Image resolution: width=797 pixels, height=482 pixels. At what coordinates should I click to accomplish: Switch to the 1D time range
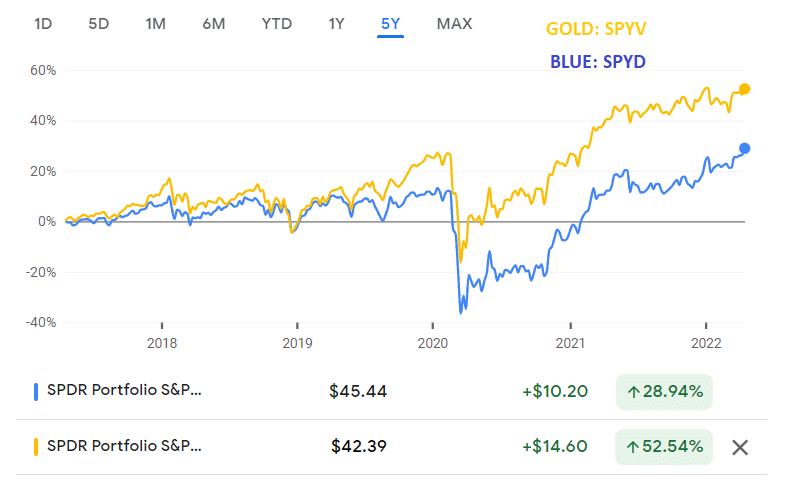tap(43, 24)
